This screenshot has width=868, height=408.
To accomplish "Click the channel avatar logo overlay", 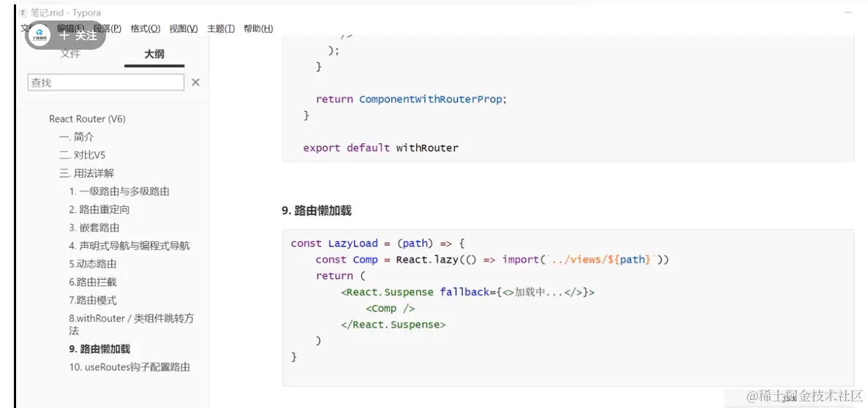I will [39, 35].
